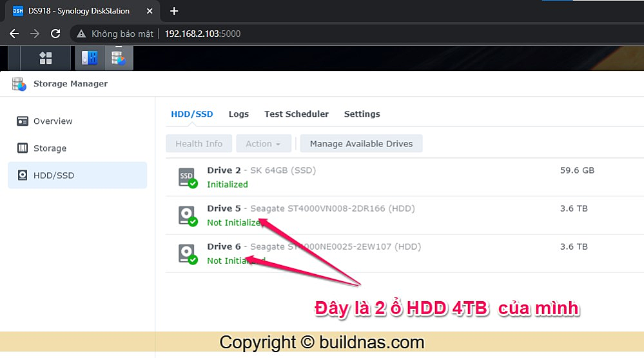Select the Drive 5 hard disk icon

(188, 216)
